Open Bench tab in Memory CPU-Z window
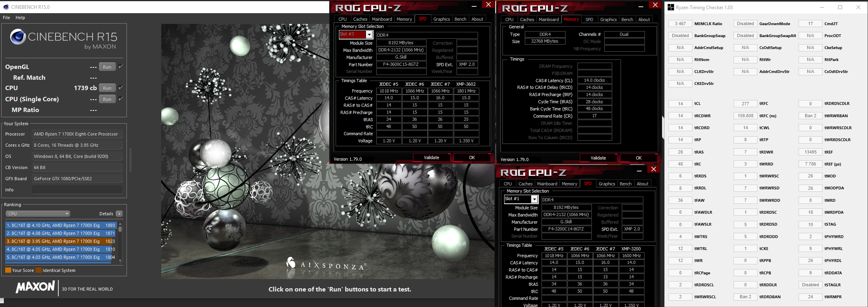Image resolution: width=868 pixels, height=307 pixels. pos(627,20)
